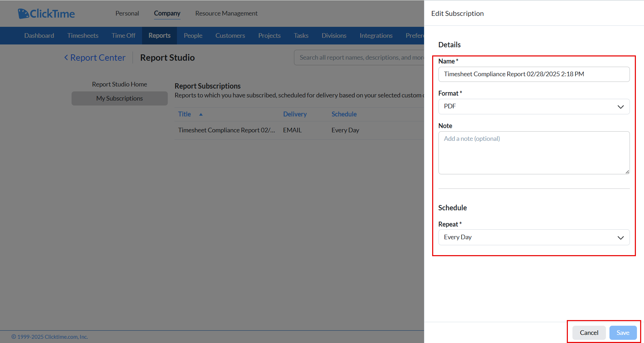
Task: Click the EMAIL delivery cell
Action: click(292, 130)
